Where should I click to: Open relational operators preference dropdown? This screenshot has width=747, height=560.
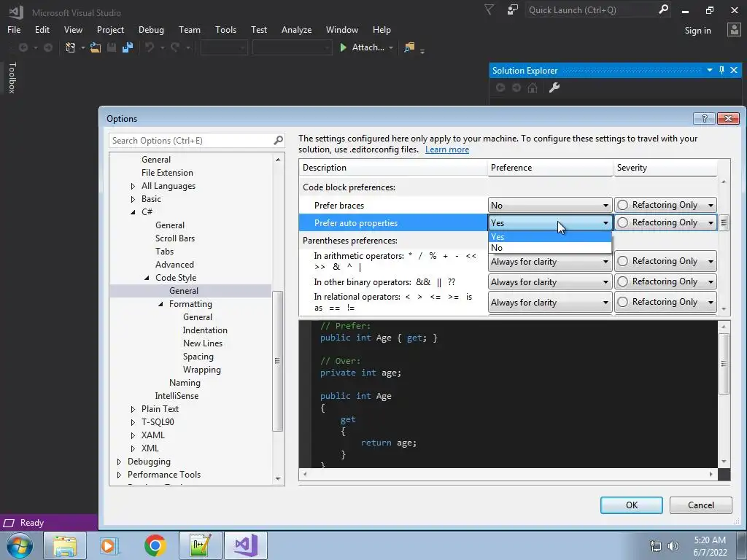[x=550, y=303]
